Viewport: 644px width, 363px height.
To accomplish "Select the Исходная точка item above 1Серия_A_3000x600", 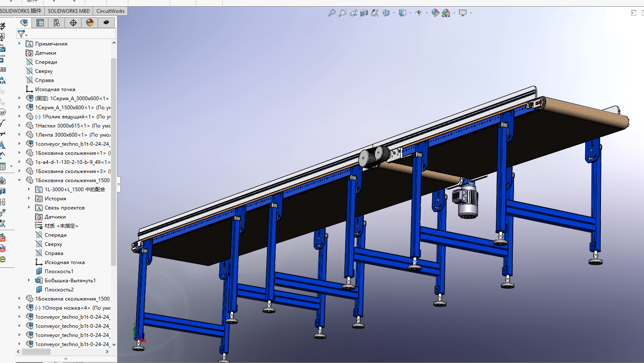I will click(55, 89).
